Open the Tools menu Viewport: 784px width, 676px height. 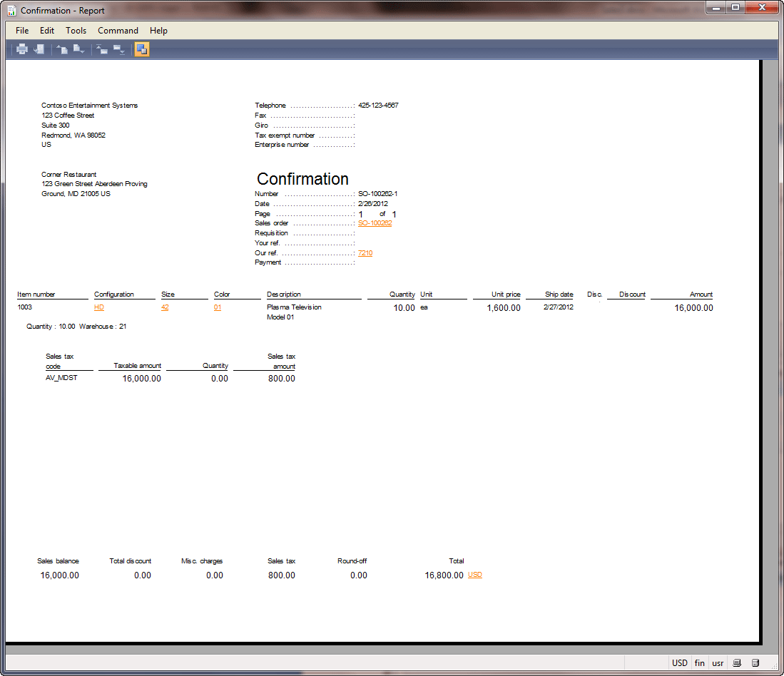point(76,31)
